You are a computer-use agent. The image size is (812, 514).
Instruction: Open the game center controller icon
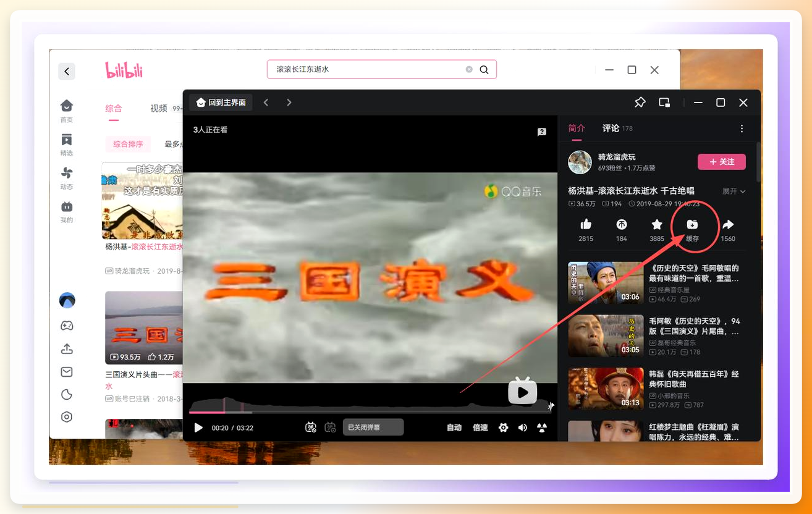67,326
